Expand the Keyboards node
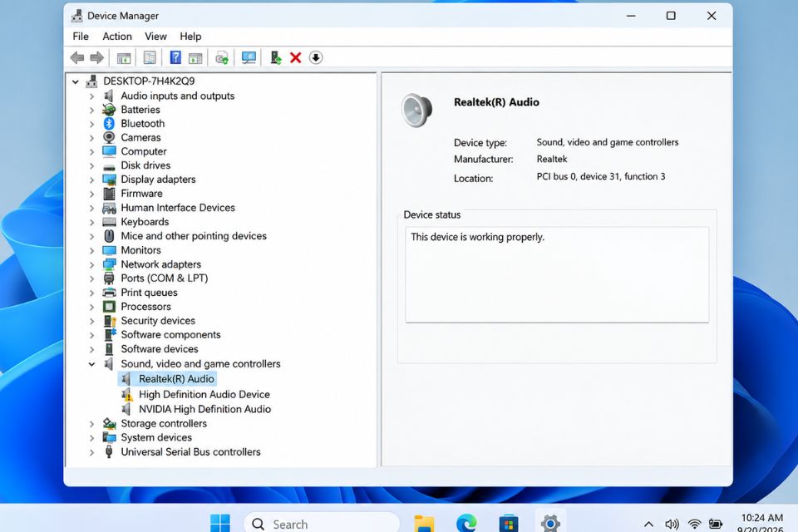The height and width of the screenshot is (532, 798). (91, 223)
